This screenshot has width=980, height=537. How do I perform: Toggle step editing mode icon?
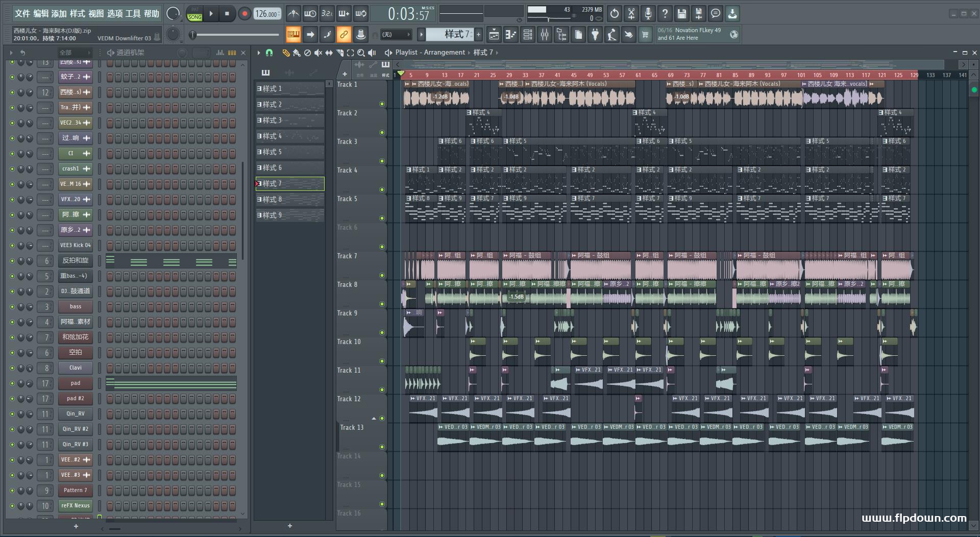coord(327,35)
